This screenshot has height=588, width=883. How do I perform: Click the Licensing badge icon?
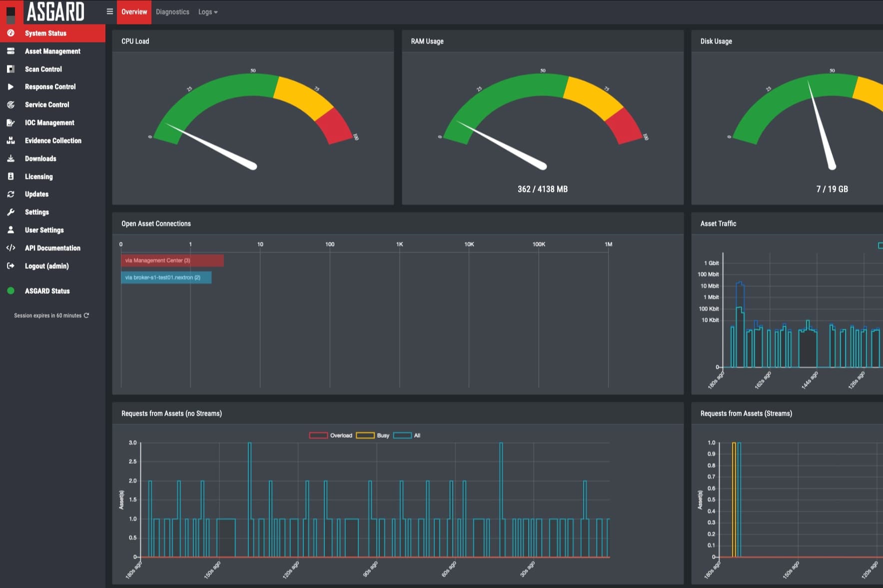(x=10, y=176)
